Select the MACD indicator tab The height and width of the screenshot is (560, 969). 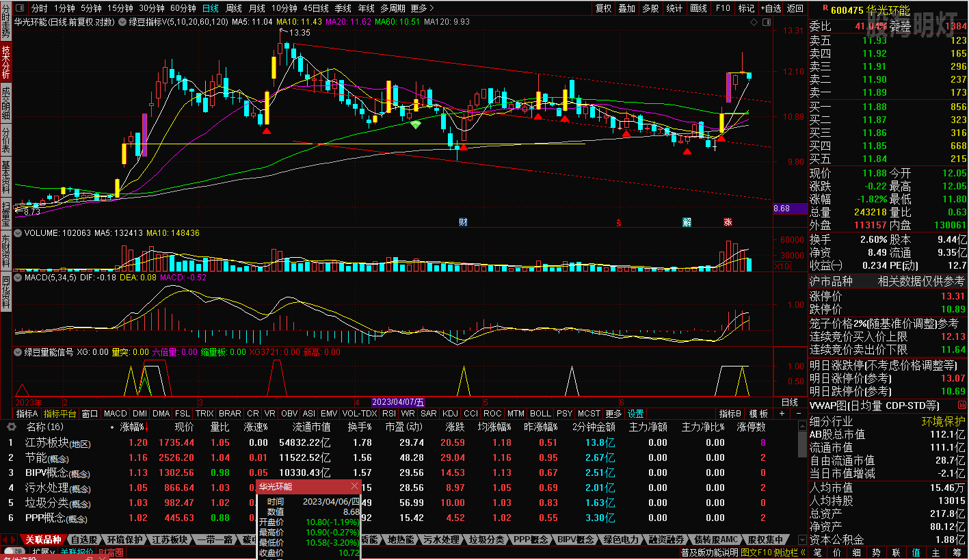coord(116,414)
